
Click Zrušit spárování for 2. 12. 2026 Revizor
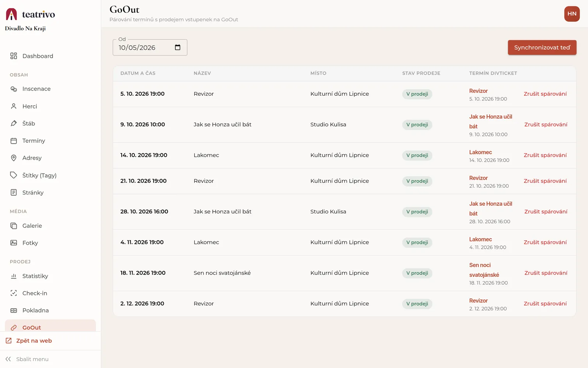(x=545, y=304)
